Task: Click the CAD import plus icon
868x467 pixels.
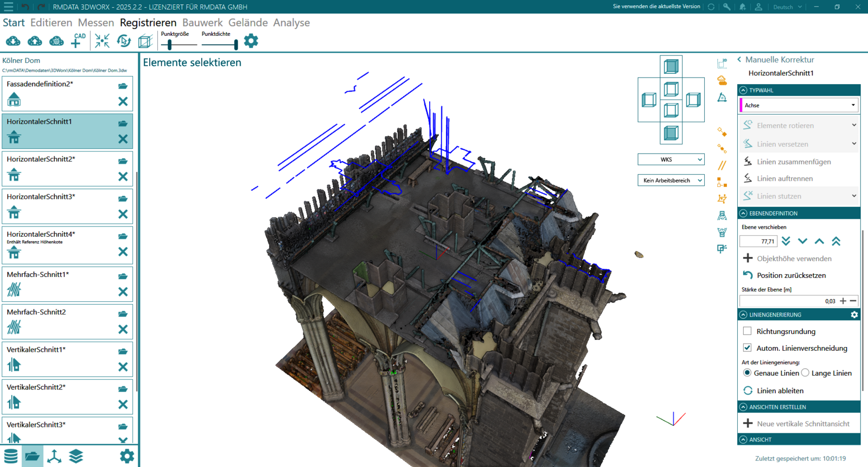Action: 78,41
